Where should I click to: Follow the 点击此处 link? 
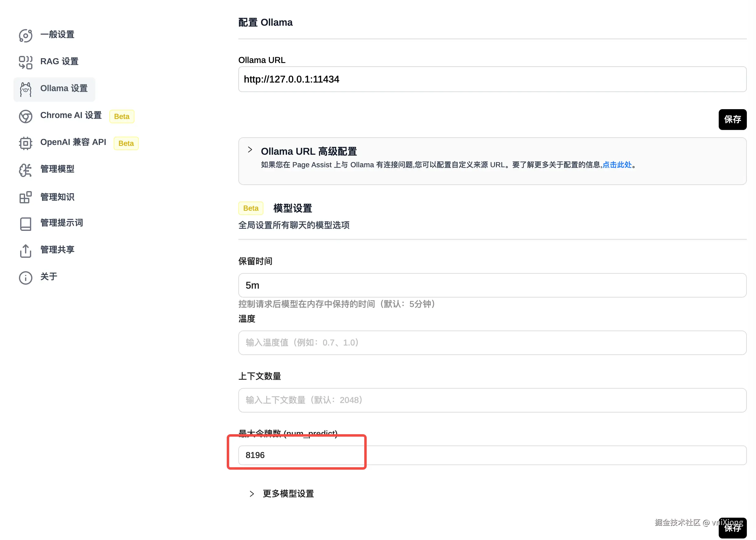[617, 165]
